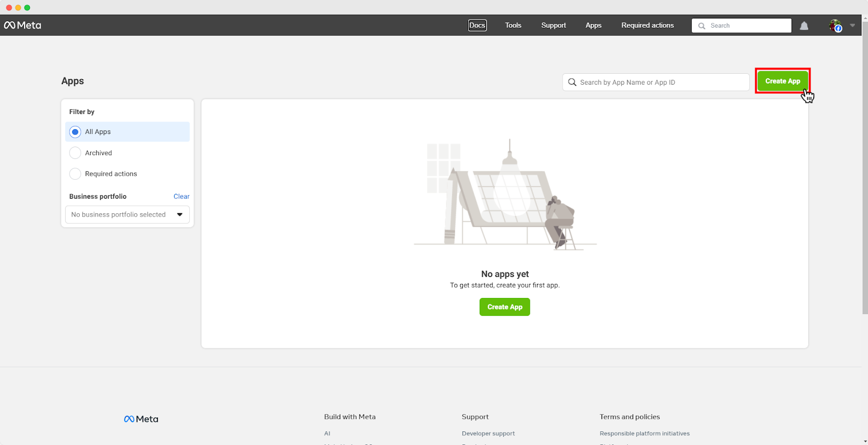The image size is (868, 445).
Task: Click the 'Apps' page heading
Action: point(73,81)
